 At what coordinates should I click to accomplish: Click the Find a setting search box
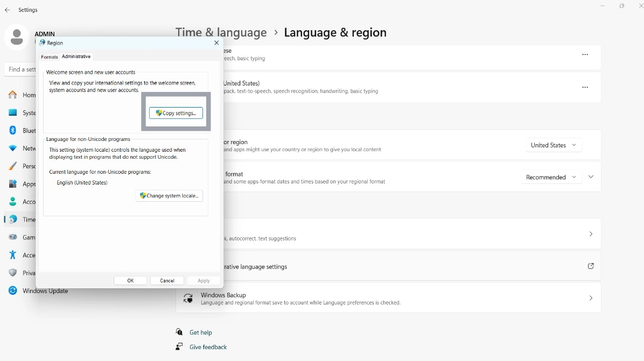point(22,69)
